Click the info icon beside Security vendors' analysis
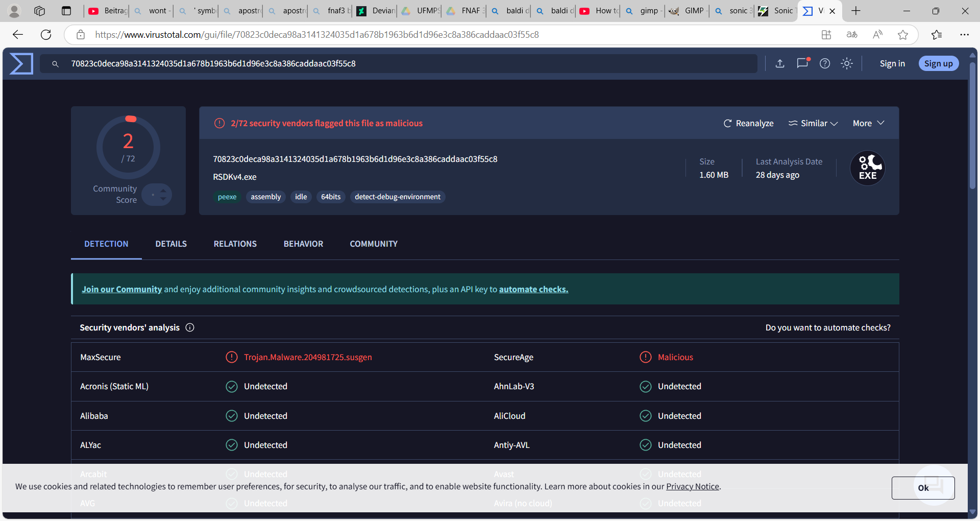Screen dimensions: 980x521 tap(190, 327)
